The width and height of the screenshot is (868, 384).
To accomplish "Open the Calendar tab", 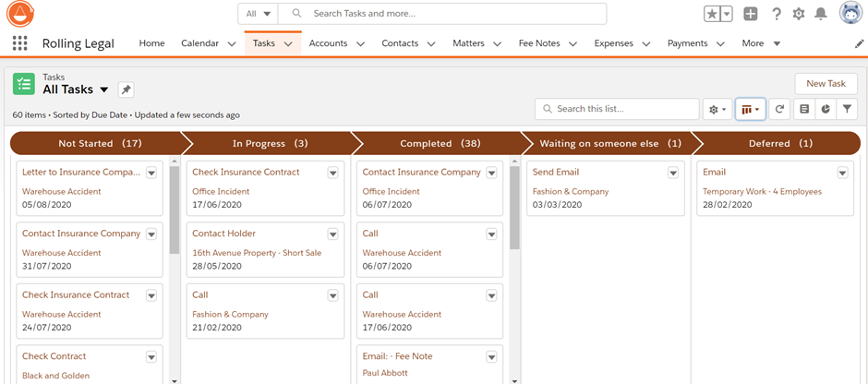I will pos(199,43).
